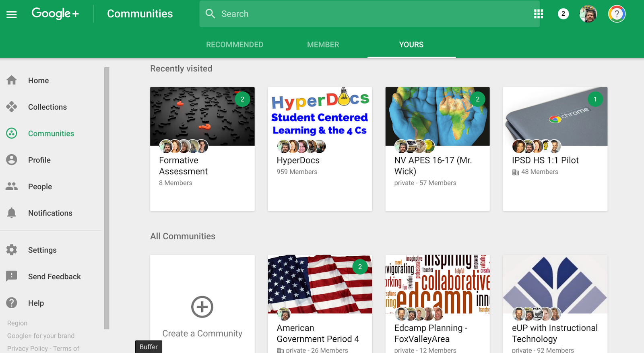Switch to the Member tab

[323, 45]
